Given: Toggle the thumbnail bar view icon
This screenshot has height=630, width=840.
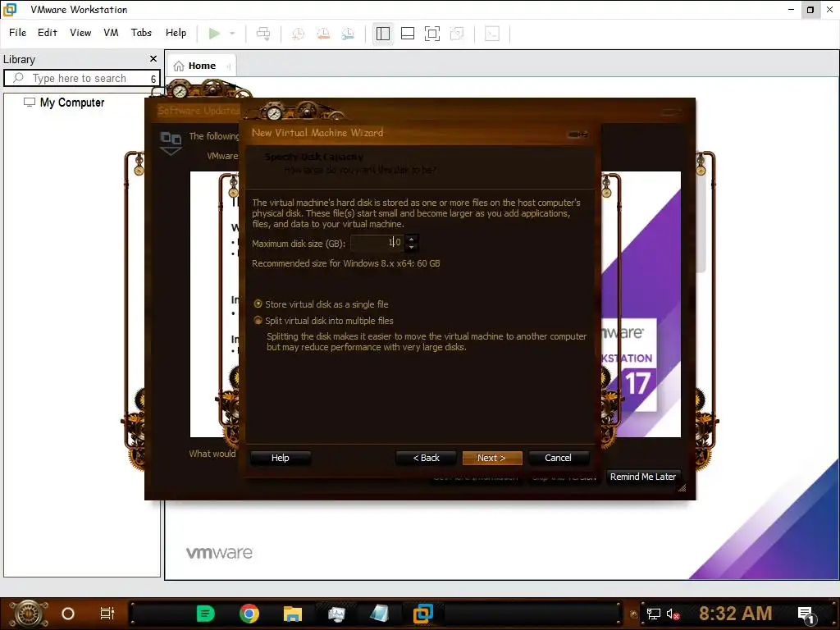Looking at the screenshot, I should click(408, 34).
